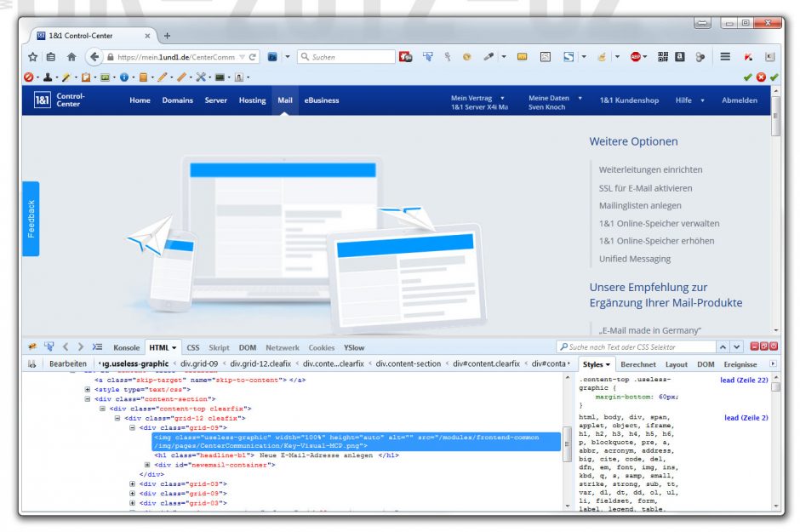Click the browser URL address bar
This screenshot has width=800, height=532.
176,57
